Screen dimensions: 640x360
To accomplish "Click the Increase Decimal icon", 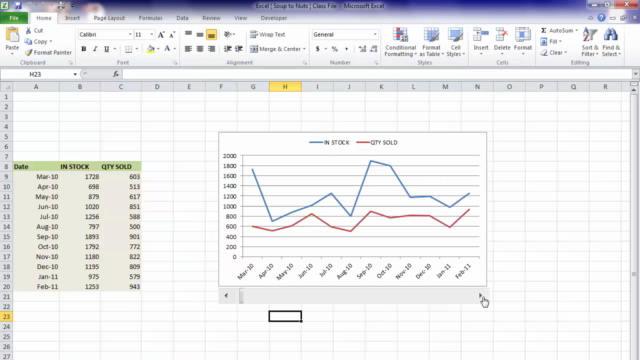I will (362, 49).
